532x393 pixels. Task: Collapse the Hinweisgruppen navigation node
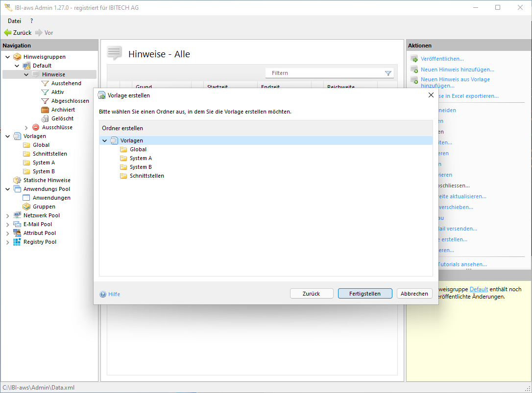click(x=7, y=57)
